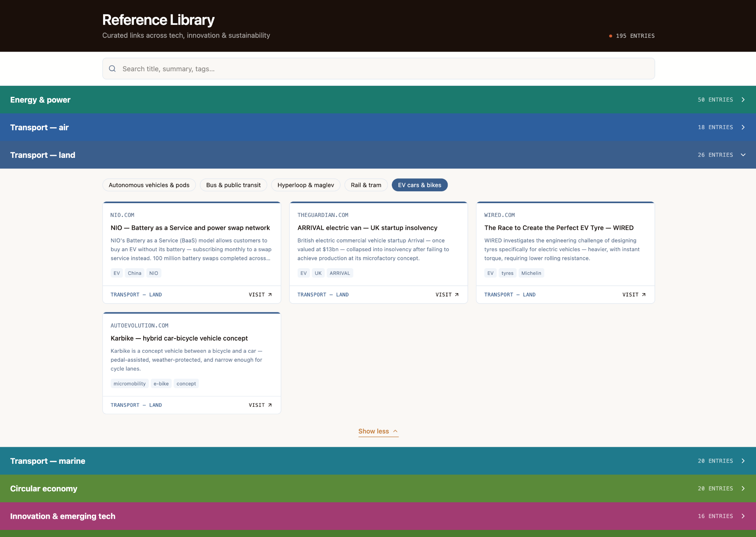Viewport: 756px width, 537px height.
Task: Click the EV tag on the WIRED card
Action: click(x=490, y=273)
